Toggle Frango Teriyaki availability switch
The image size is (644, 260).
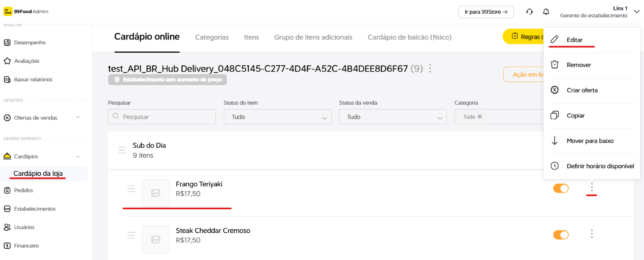pyautogui.click(x=561, y=188)
